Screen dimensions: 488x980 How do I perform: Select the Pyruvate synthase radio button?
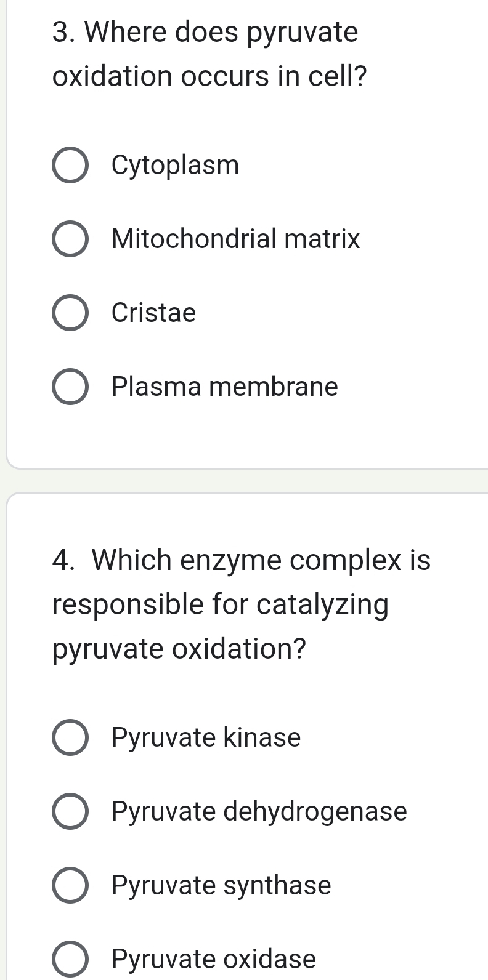point(70,885)
